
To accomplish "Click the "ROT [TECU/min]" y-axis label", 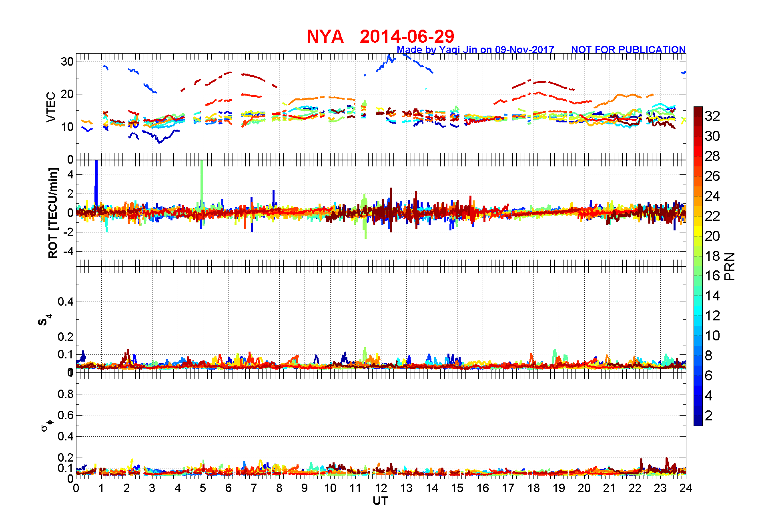I will (x=53, y=213).
